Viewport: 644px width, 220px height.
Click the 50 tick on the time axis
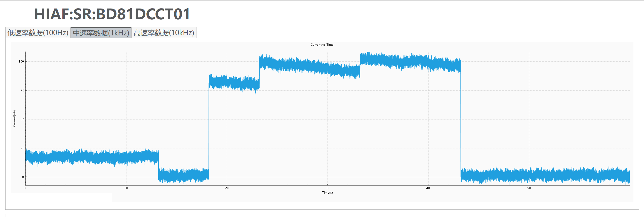coord(529,188)
